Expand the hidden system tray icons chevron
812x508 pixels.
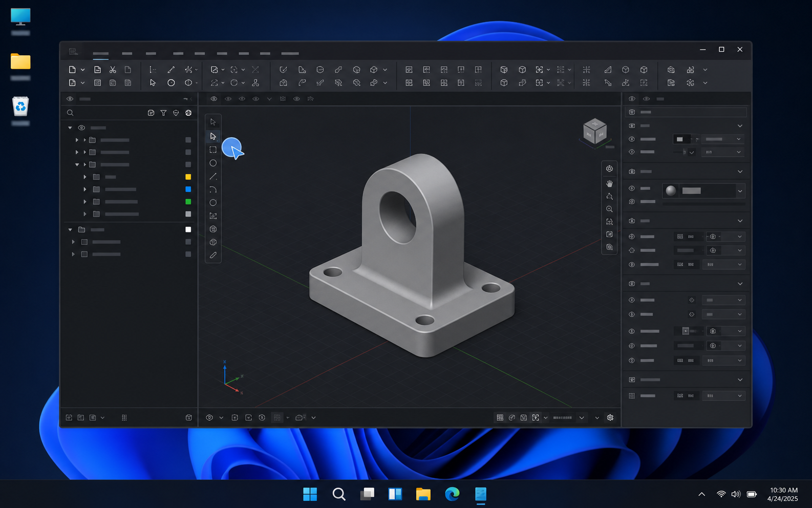point(702,494)
